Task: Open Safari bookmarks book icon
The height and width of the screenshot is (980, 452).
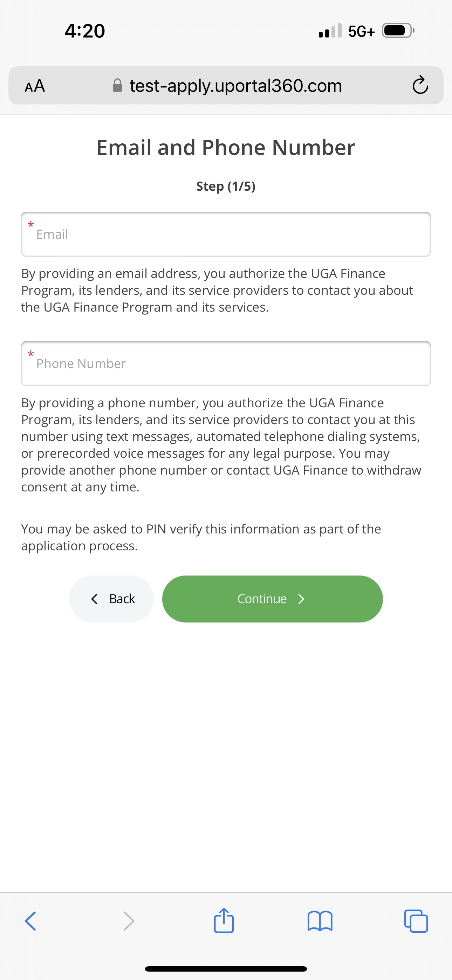Action: (x=320, y=921)
